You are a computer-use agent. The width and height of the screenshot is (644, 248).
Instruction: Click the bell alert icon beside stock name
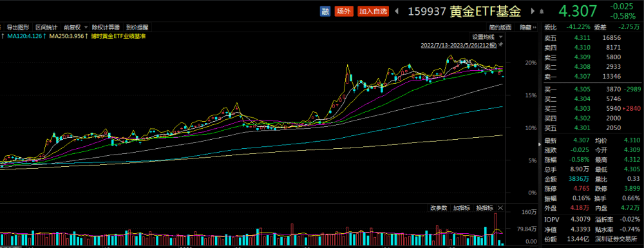coord(542,12)
